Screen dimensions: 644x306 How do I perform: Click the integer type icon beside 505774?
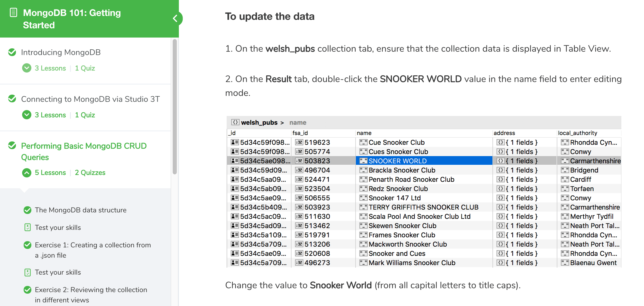tap(299, 151)
